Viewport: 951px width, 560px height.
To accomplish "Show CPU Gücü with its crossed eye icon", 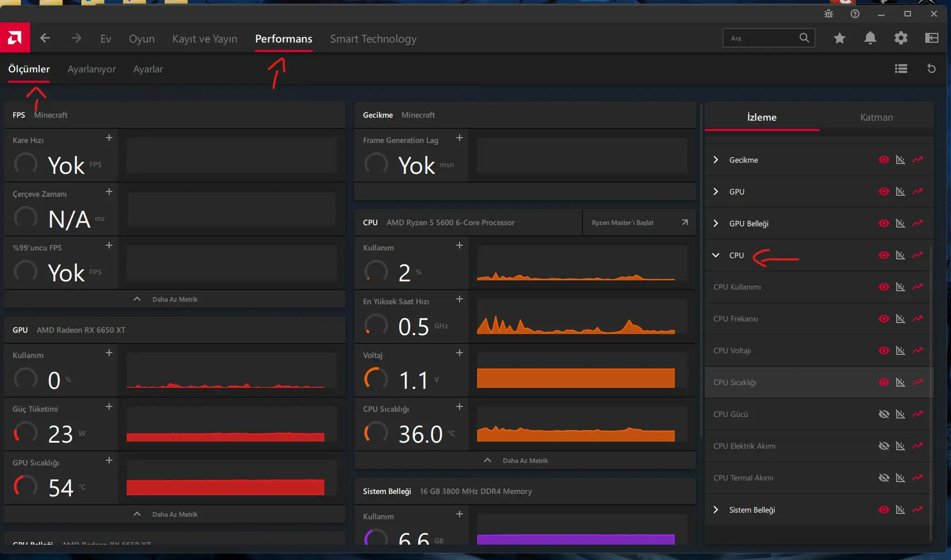I will pos(884,414).
